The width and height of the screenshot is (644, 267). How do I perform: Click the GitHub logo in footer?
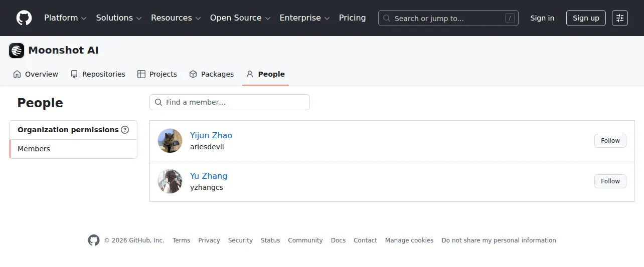pos(94,240)
